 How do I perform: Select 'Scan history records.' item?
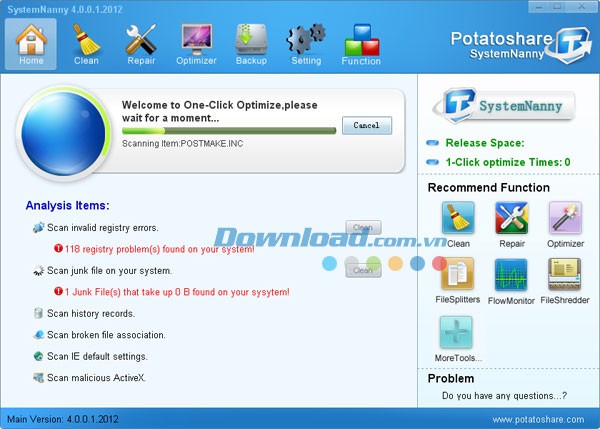tap(91, 313)
